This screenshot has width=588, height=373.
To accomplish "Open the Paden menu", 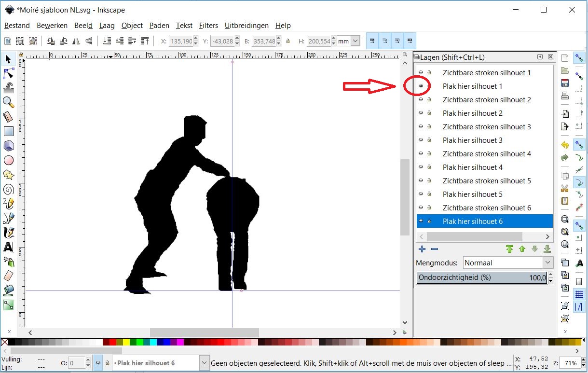I will (159, 26).
